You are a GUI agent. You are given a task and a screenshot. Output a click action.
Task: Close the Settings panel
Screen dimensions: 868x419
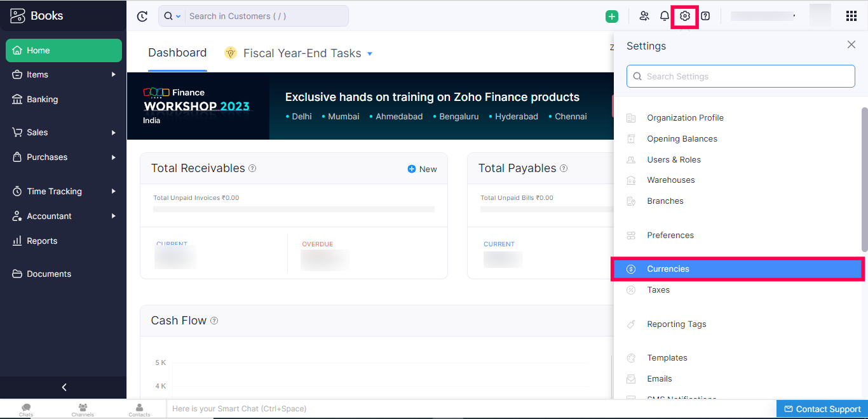point(851,44)
